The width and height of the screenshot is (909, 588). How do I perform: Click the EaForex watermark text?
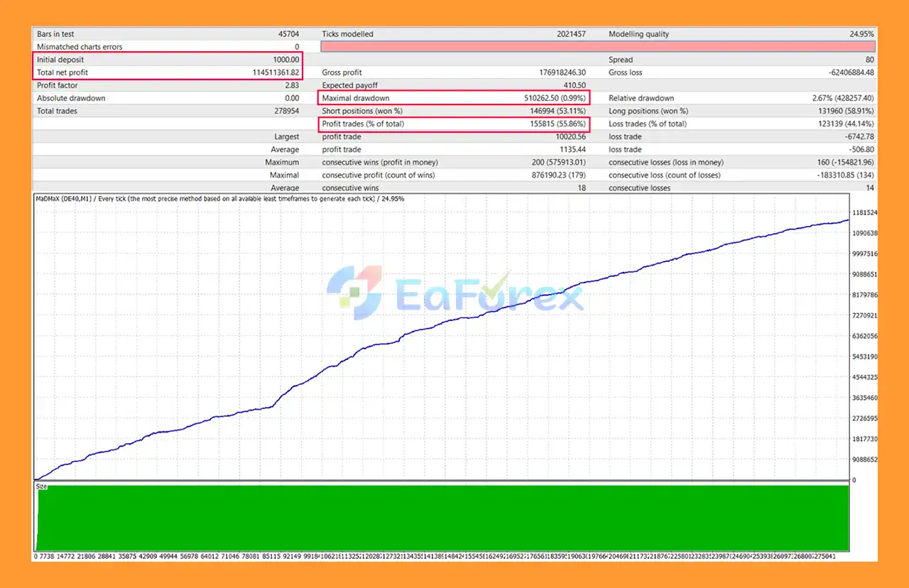click(489, 295)
